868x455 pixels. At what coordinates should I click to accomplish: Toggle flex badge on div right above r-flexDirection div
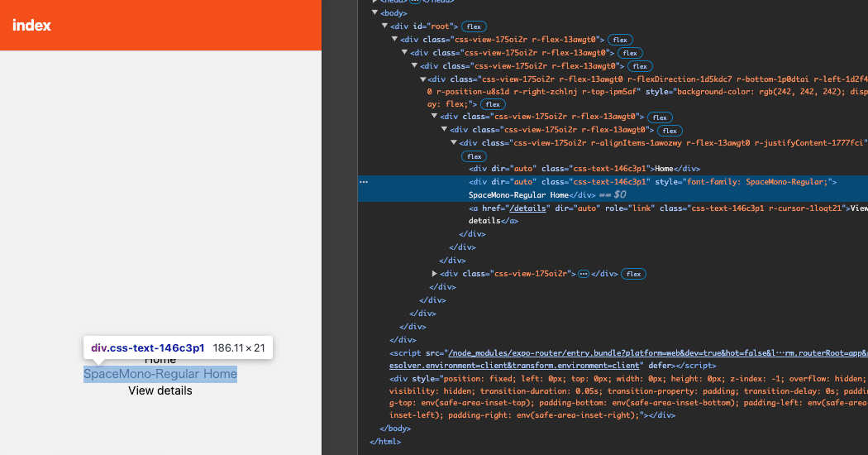(x=640, y=66)
